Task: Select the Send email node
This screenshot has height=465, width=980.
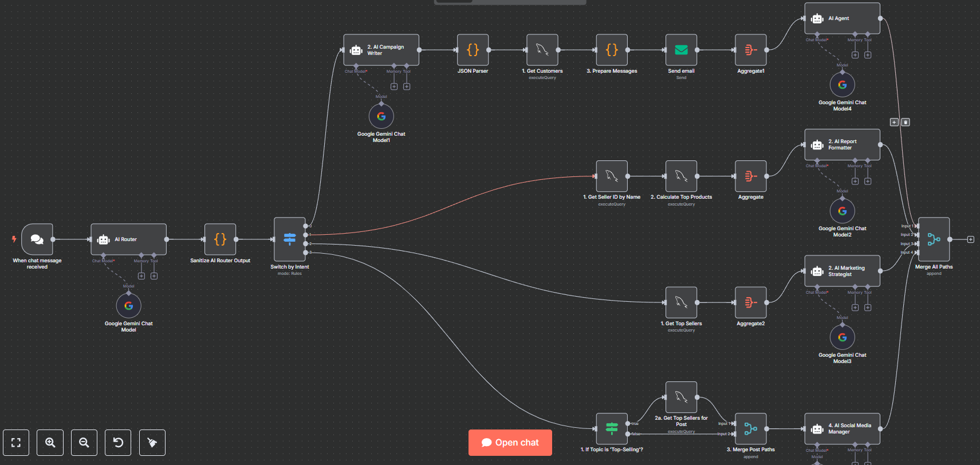Action: click(682, 50)
